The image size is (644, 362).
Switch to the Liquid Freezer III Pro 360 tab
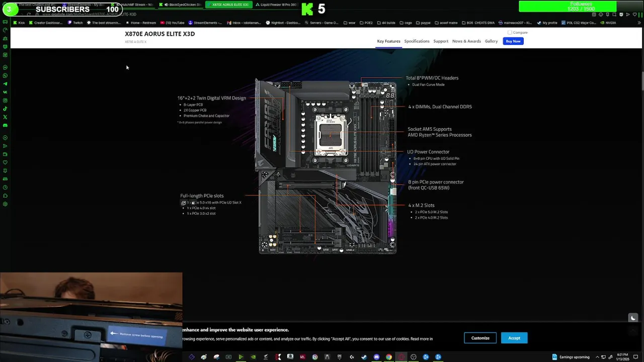pos(275,5)
